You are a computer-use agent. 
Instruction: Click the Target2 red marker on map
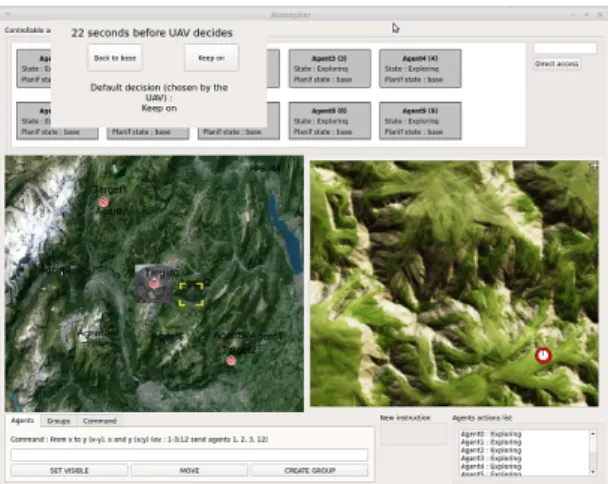click(231, 361)
